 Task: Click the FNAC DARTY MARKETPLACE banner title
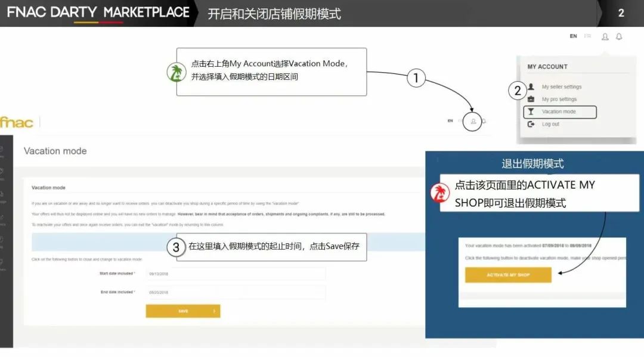coord(98,13)
